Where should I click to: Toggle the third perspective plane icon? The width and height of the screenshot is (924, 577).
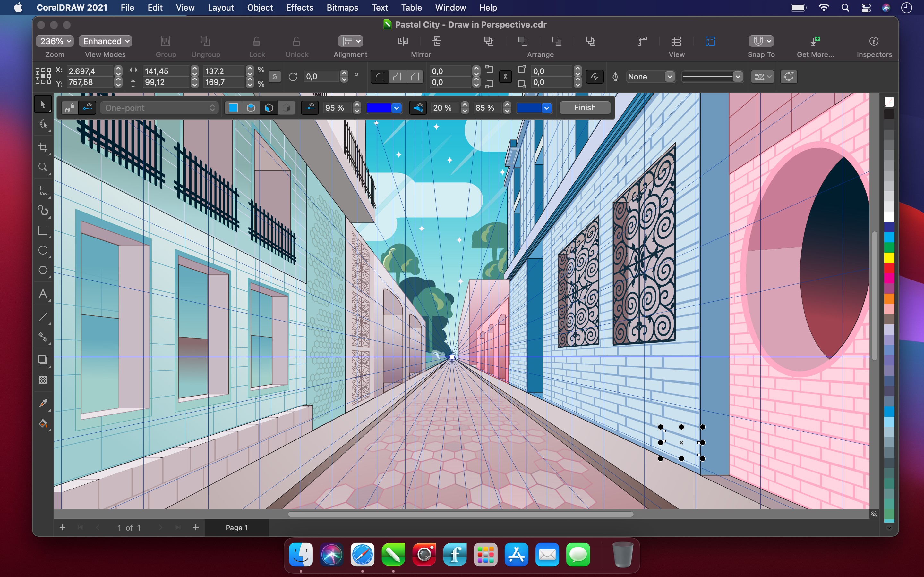click(x=268, y=107)
